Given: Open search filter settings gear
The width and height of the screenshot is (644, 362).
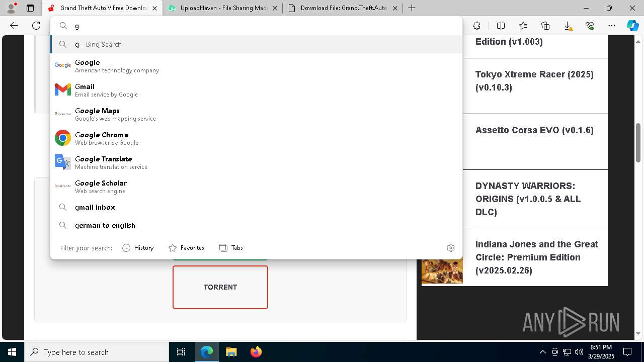Looking at the screenshot, I should pyautogui.click(x=451, y=248).
